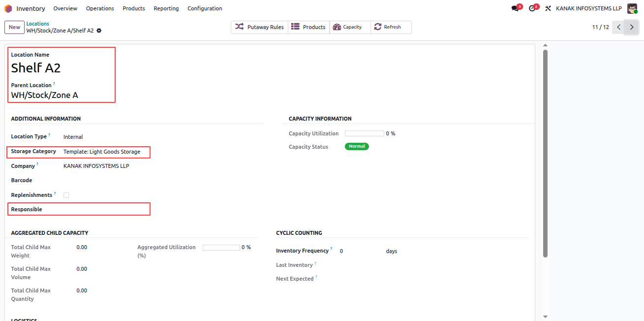Click the Putaway Rules button

[259, 27]
